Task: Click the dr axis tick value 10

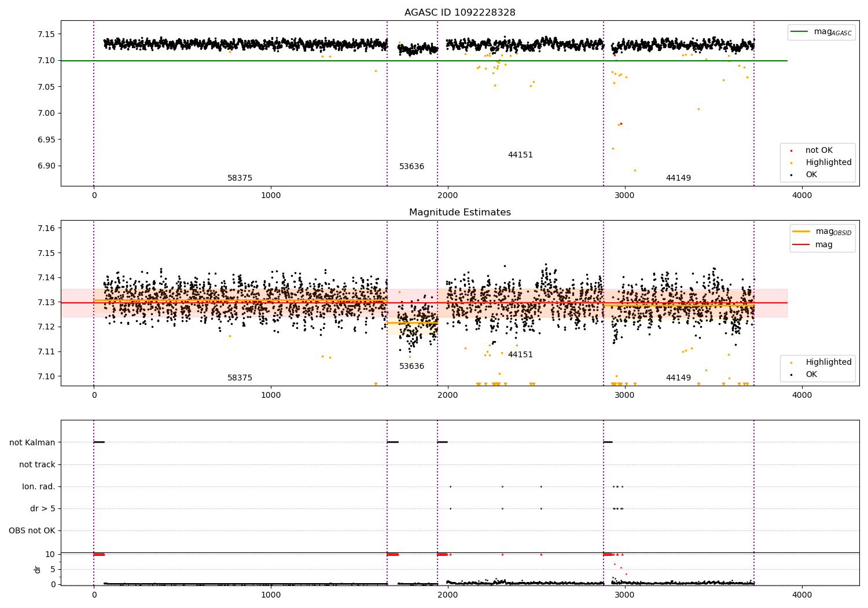Action: 50,555
